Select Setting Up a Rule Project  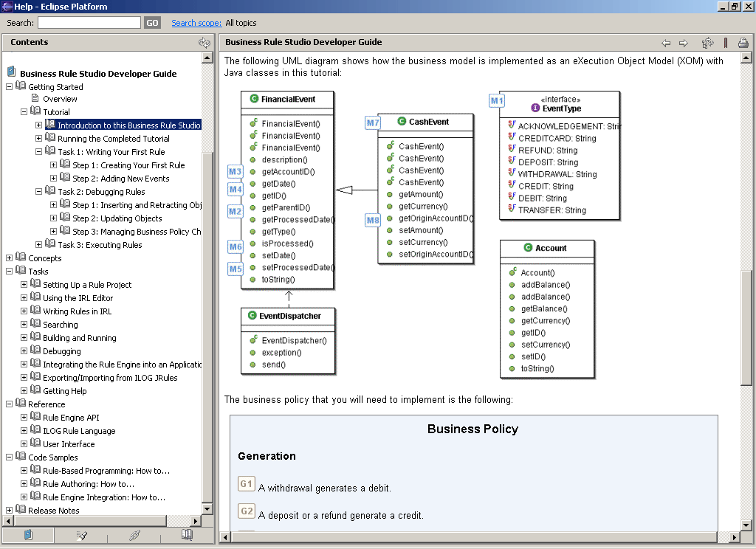pyautogui.click(x=87, y=285)
